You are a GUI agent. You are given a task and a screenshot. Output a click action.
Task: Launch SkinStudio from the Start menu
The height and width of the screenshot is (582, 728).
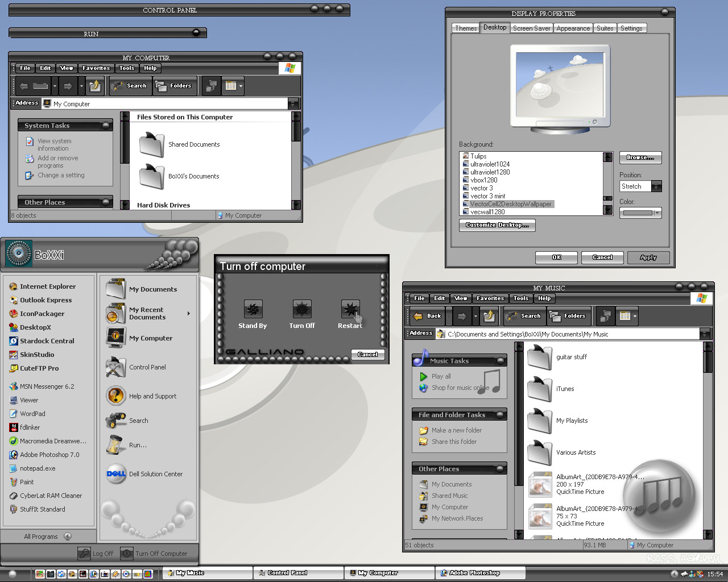pos(32,355)
